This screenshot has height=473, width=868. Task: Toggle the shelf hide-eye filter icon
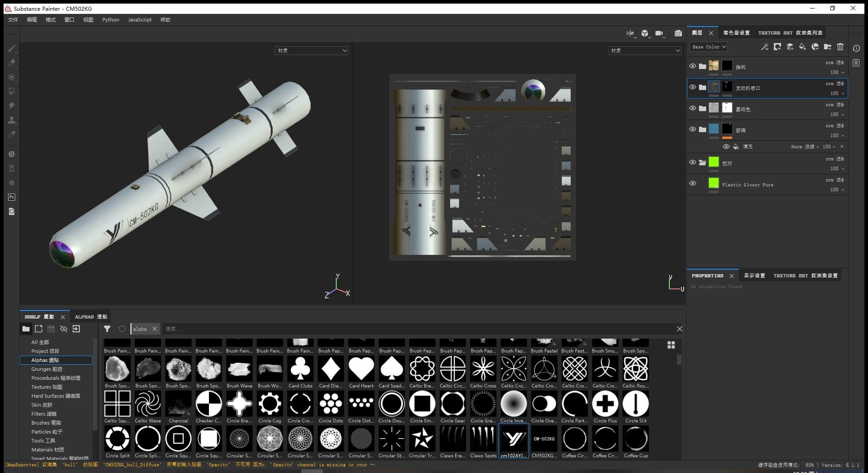[x=64, y=329]
